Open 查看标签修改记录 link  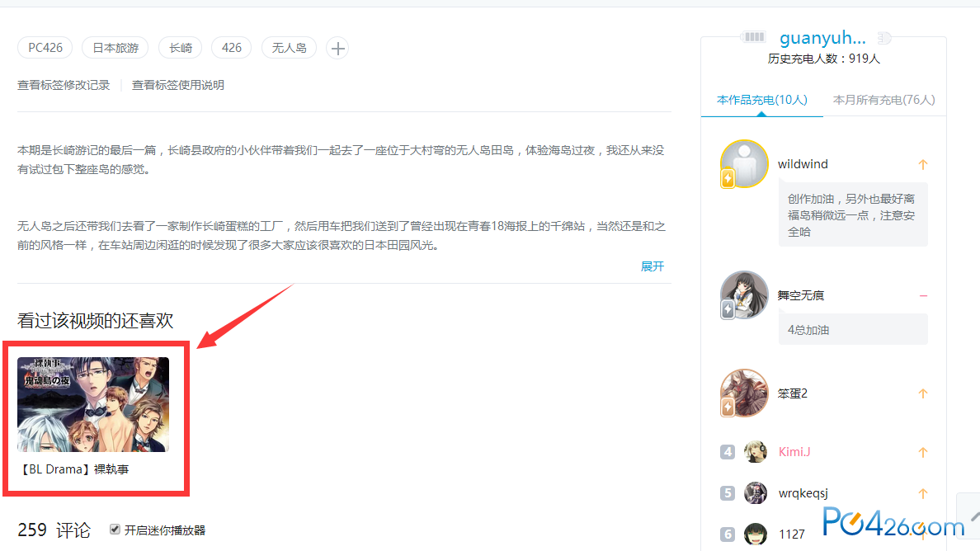click(x=64, y=85)
